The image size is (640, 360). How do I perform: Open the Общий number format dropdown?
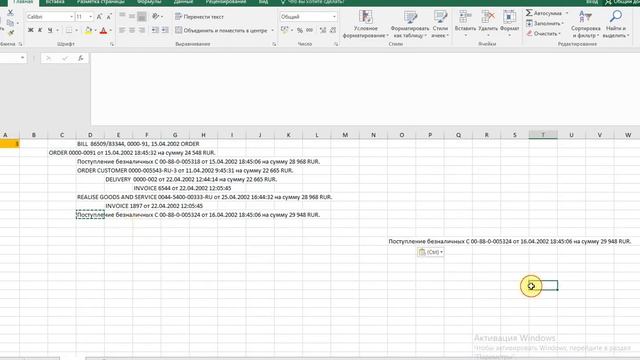pyautogui.click(x=334, y=17)
